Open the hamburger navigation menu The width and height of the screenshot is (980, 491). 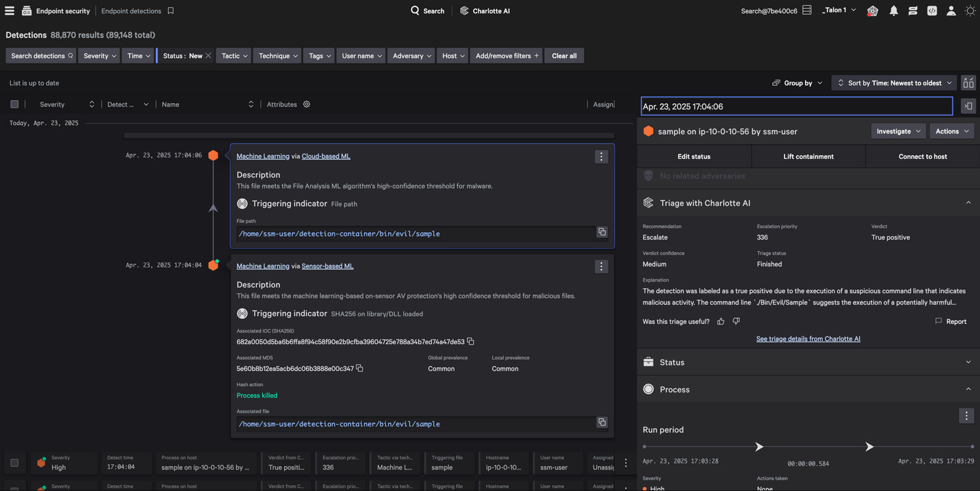click(x=9, y=10)
